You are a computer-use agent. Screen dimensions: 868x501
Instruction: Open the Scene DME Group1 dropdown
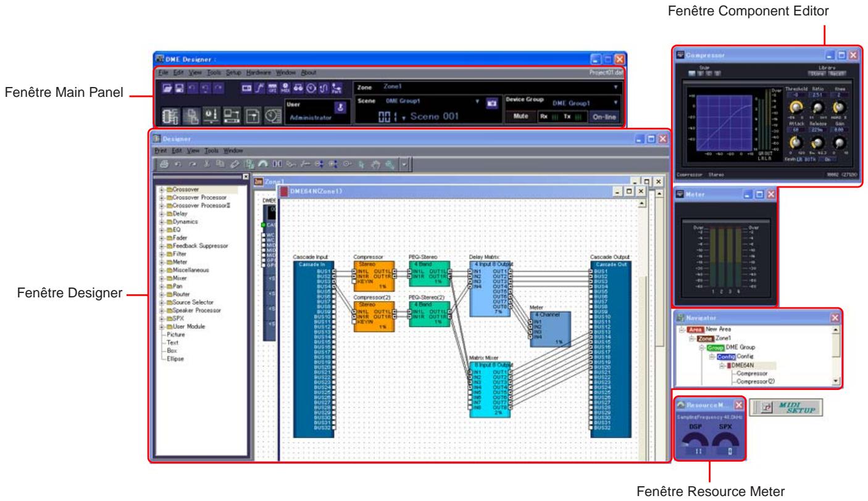click(x=477, y=101)
